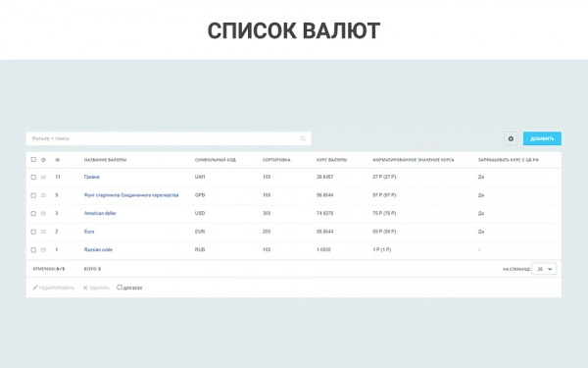Screen dimensions: 588x368
Task: Check the Гривна row checkbox
Action: point(33,177)
